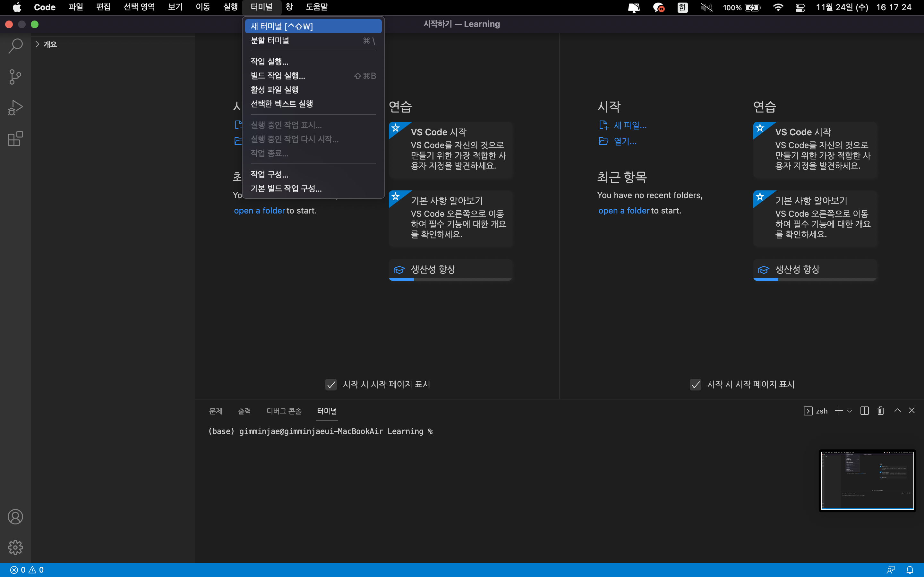Screen dimensions: 924x577
Task: Click the '새 파일...' link
Action: click(629, 125)
